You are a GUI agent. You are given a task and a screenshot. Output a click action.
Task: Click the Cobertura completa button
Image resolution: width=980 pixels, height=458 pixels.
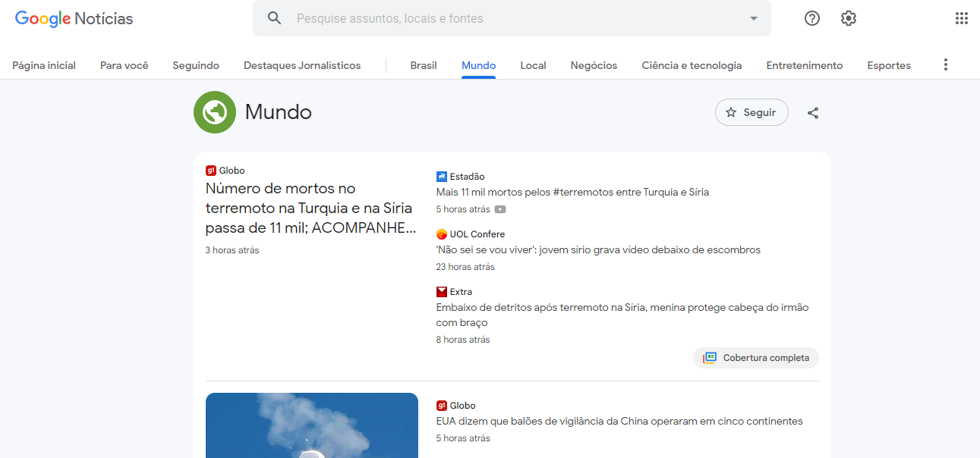(x=756, y=358)
